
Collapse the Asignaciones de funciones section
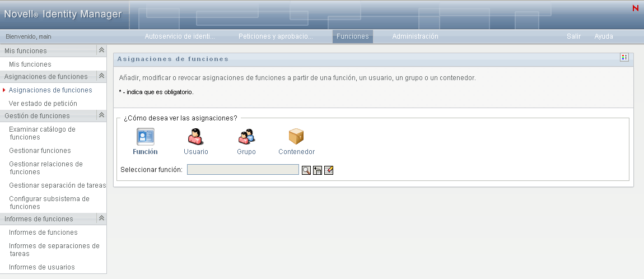(x=101, y=76)
